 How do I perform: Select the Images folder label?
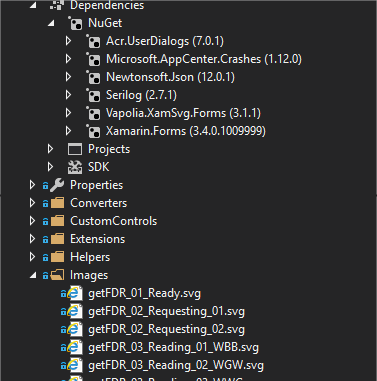click(x=89, y=275)
